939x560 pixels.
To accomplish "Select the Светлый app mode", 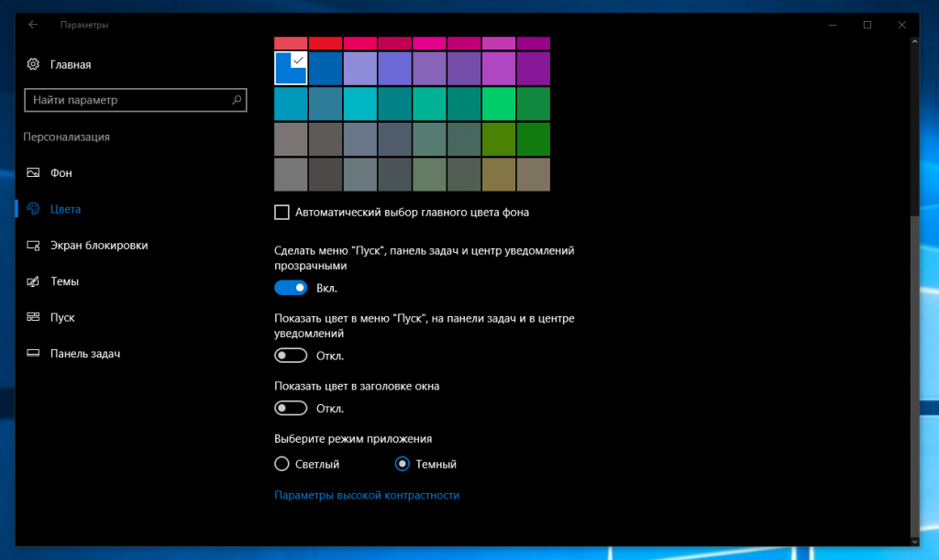I will [x=282, y=464].
